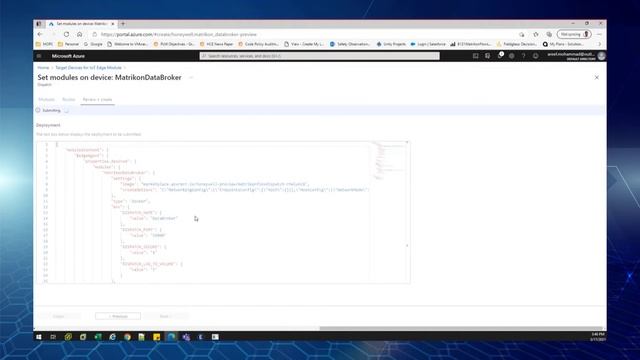Open Azure portal settings gear

click(511, 56)
